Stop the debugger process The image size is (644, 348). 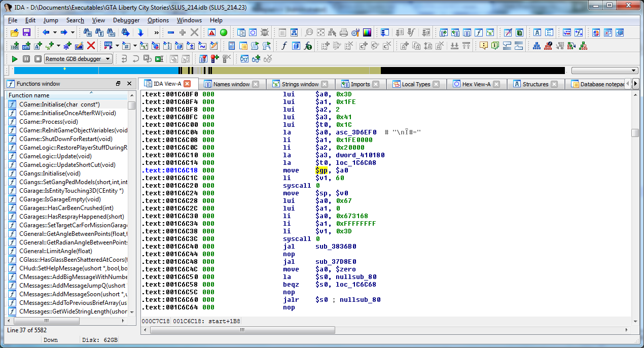tap(37, 59)
